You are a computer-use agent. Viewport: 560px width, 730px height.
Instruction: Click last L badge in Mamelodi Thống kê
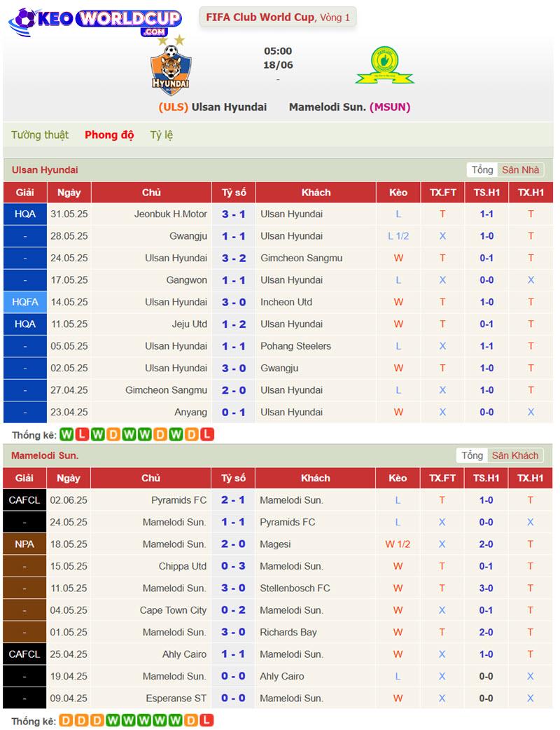[206, 721]
